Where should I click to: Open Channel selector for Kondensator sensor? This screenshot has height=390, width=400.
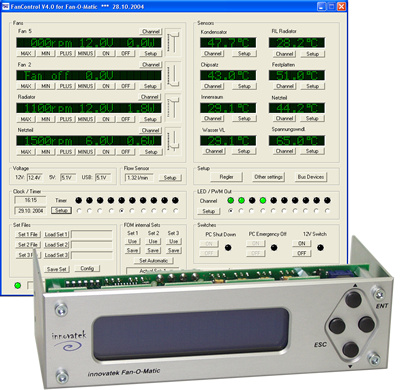213,53
